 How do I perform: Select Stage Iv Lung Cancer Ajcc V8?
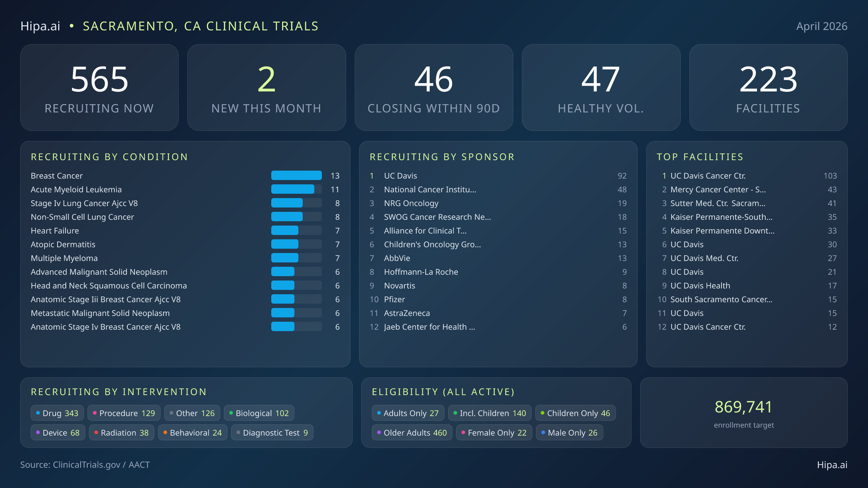(x=185, y=203)
